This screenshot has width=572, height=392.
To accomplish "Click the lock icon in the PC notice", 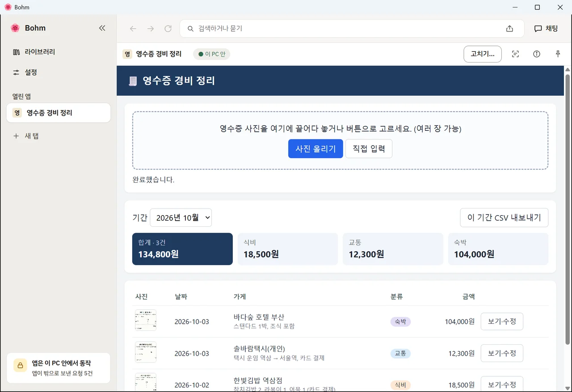I will pyautogui.click(x=20, y=365).
